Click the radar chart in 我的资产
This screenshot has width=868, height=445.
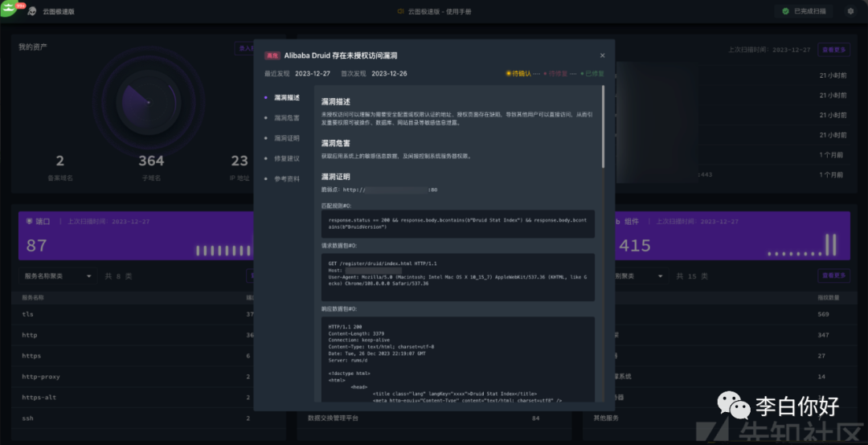(149, 102)
